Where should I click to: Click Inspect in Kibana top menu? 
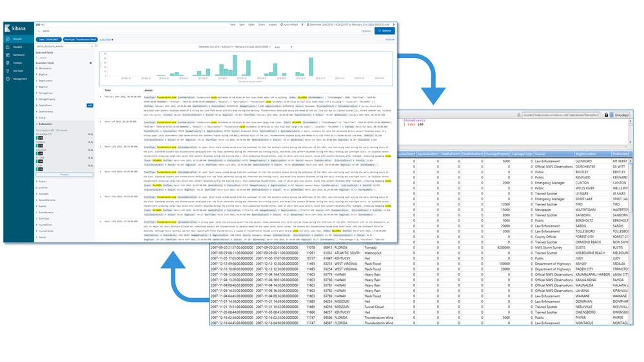coord(273,24)
